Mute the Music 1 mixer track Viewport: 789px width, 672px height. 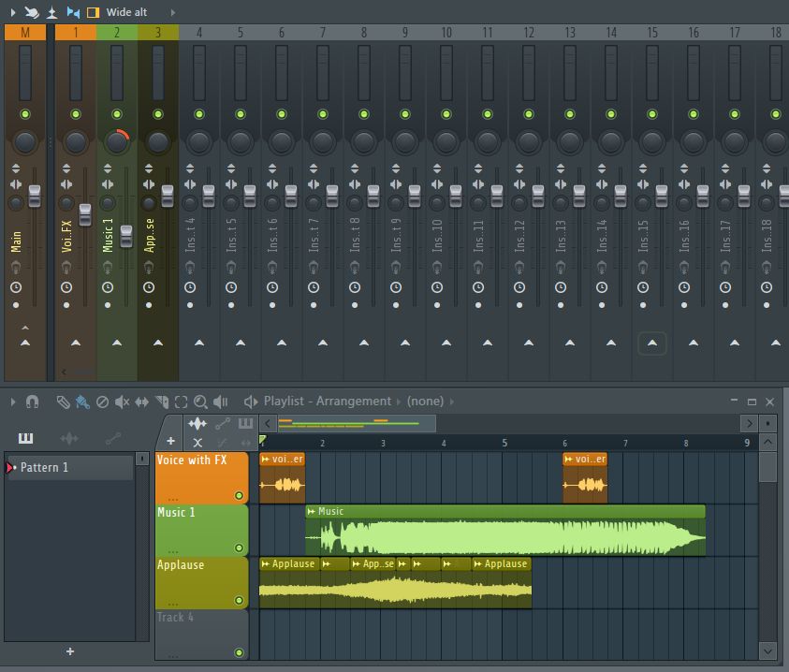117,114
